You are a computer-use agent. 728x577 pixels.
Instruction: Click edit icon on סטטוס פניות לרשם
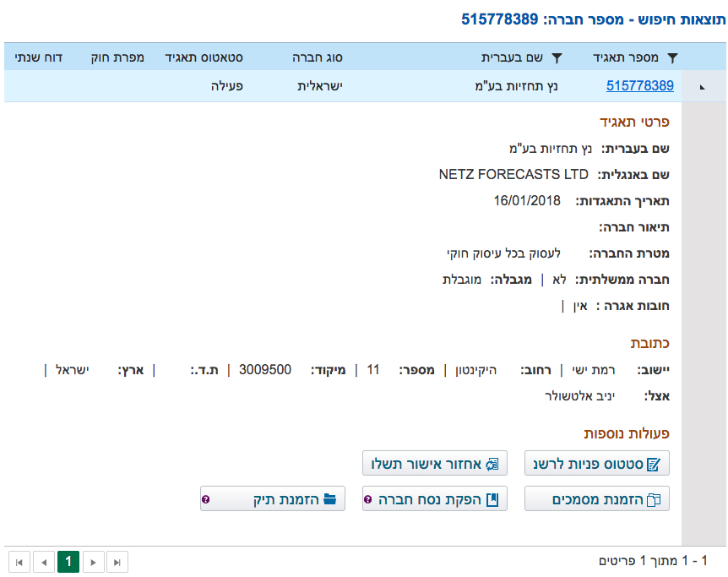click(x=653, y=464)
